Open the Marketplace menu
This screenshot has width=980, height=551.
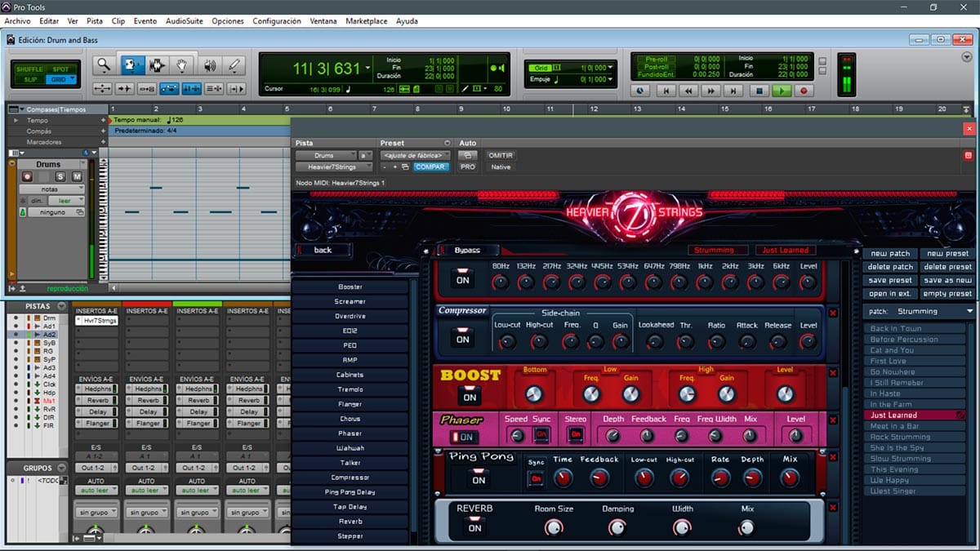pyautogui.click(x=366, y=21)
